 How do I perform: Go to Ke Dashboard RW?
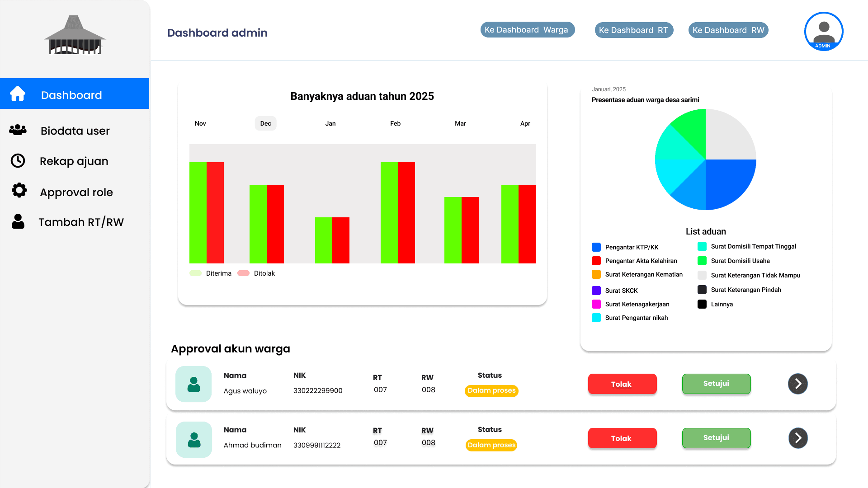(x=728, y=30)
